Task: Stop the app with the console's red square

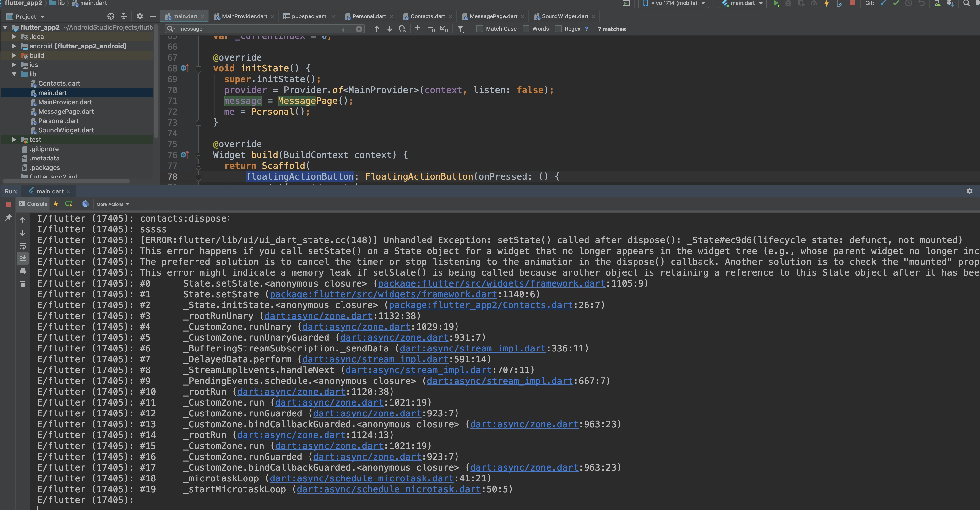Action: coord(8,205)
